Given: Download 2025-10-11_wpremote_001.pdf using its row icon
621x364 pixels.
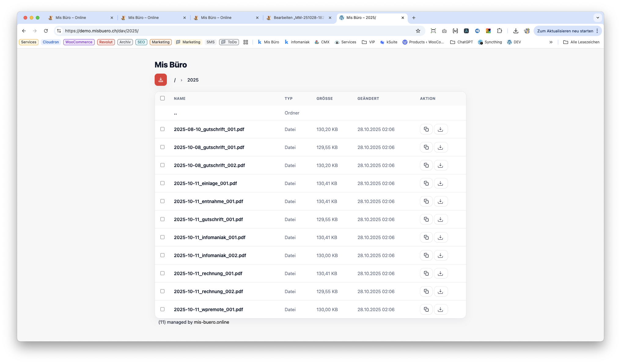Looking at the screenshot, I should (x=440, y=309).
